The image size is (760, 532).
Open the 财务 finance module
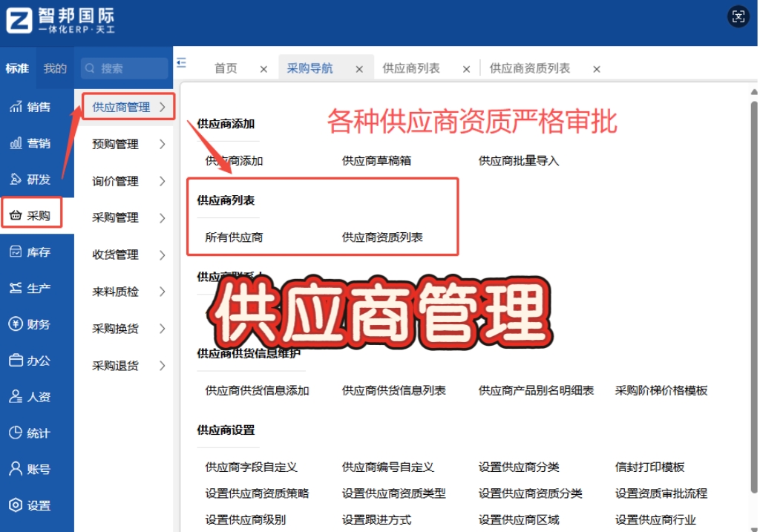[30, 324]
